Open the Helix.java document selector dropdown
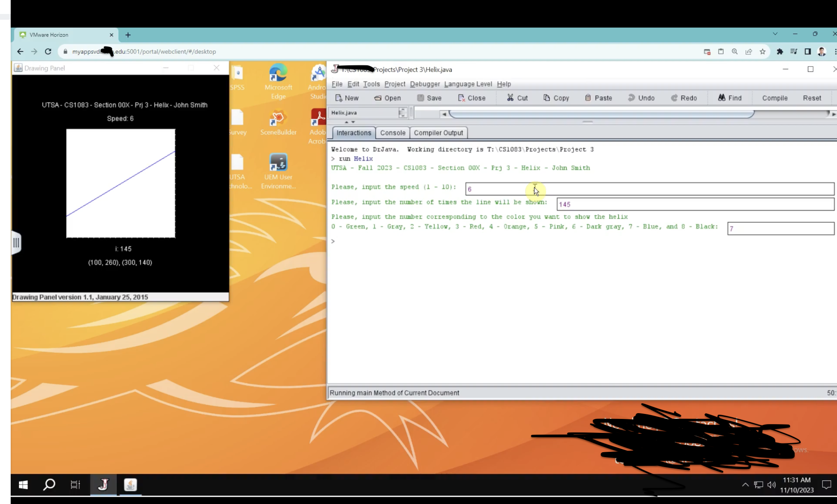837x504 pixels. (402, 112)
